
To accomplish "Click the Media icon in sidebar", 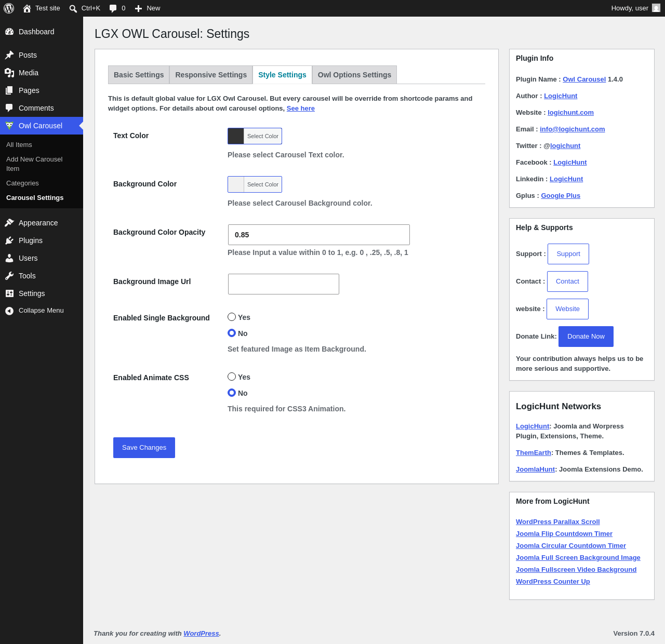I will [x=9, y=73].
